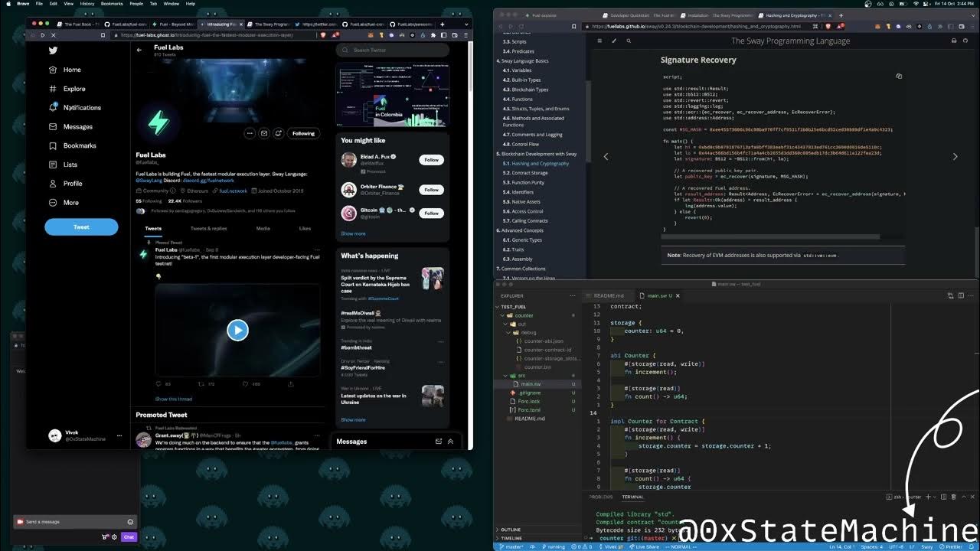The width and height of the screenshot is (980, 551).
Task: Open Sway book theme picker brush
Action: (x=614, y=41)
